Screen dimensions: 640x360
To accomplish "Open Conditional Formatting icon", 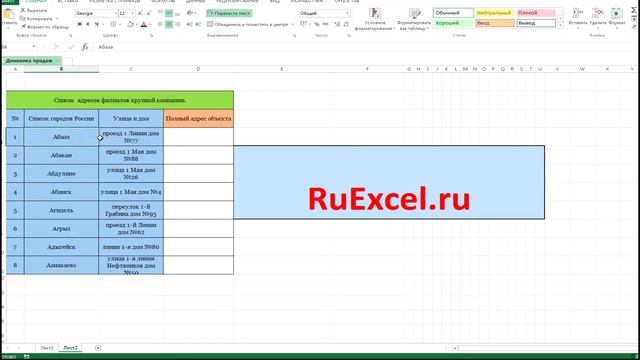I will click(375, 13).
